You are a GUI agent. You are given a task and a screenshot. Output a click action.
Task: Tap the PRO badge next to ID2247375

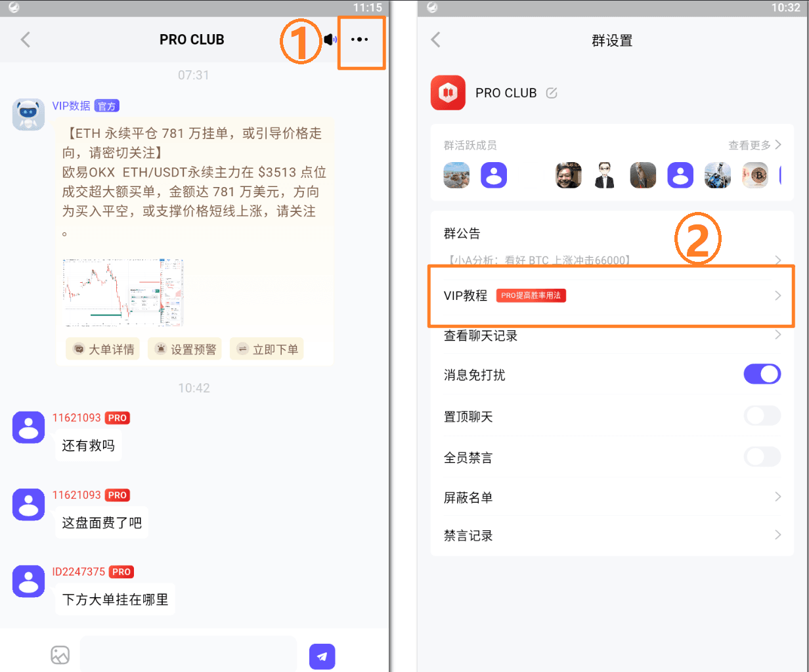[121, 572]
